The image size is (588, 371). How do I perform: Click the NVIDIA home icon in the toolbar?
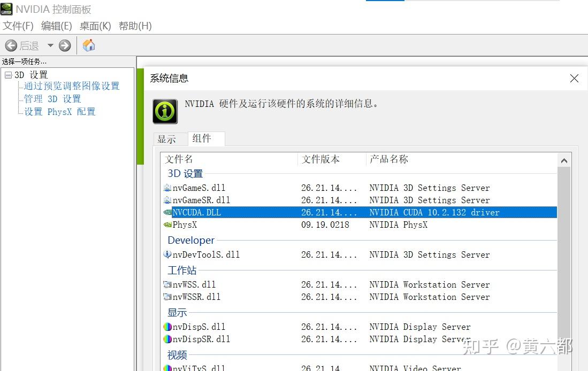89,45
